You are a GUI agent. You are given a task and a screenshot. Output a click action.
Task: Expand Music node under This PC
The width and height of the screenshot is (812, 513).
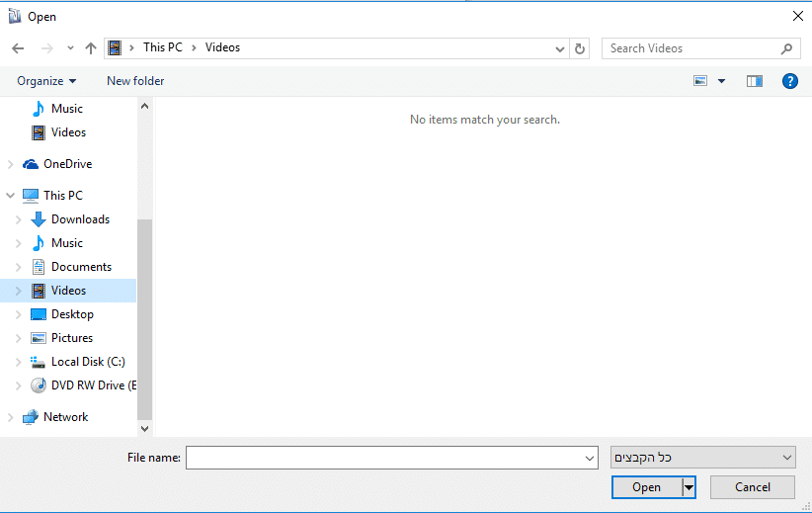(18, 243)
